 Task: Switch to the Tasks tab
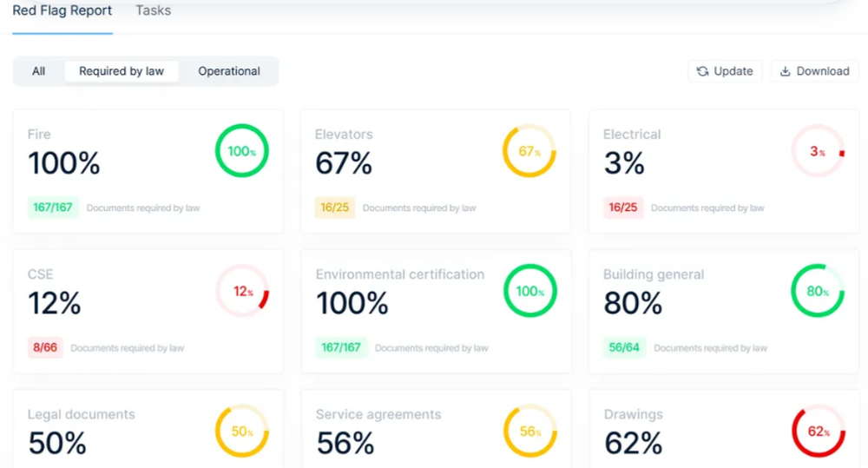click(154, 11)
